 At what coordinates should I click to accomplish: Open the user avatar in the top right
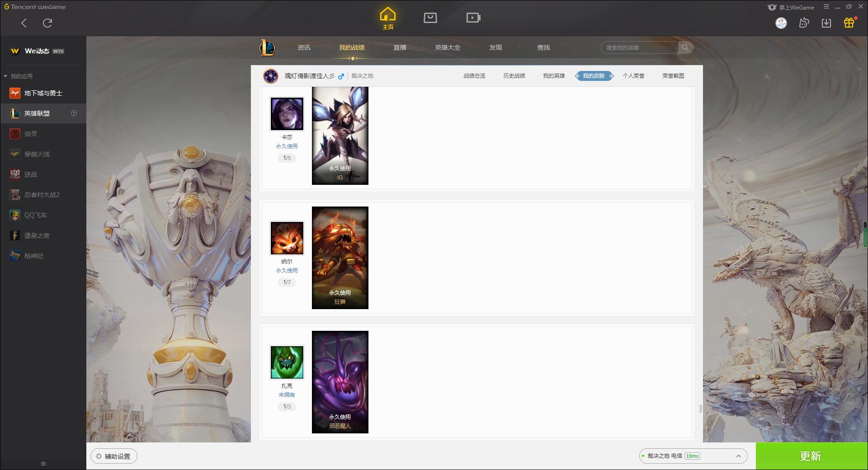pos(781,23)
